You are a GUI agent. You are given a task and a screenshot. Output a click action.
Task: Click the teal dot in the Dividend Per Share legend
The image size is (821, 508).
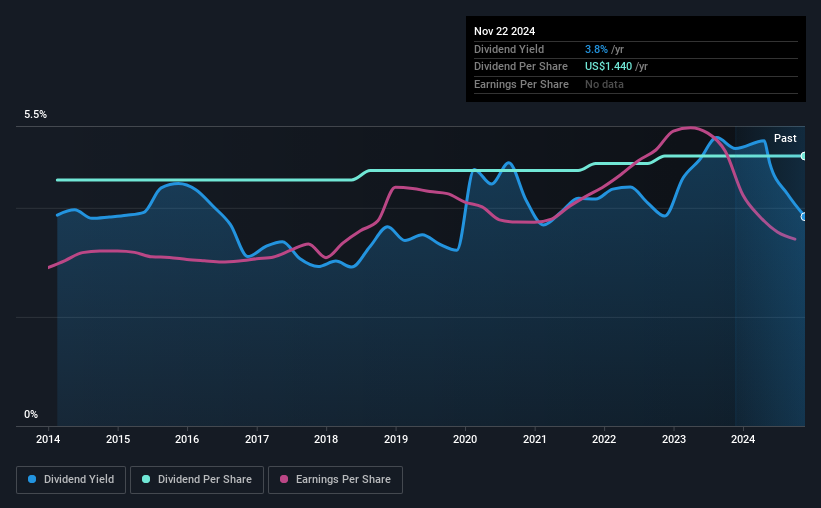point(146,480)
